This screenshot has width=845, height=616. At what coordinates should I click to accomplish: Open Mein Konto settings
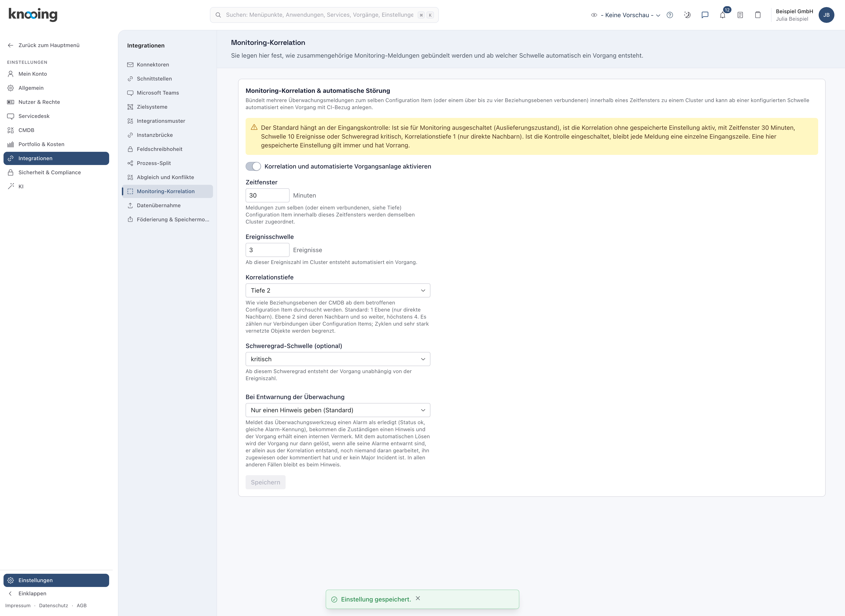tap(56, 74)
